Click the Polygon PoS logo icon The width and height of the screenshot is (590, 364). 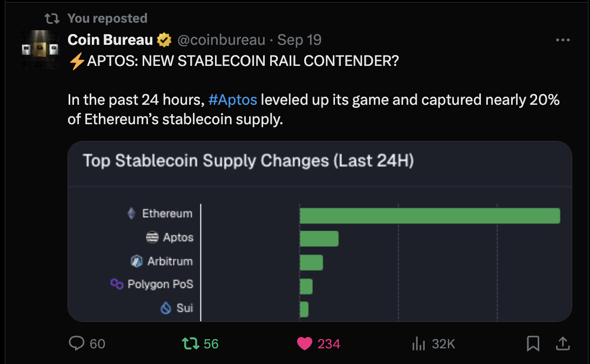(117, 284)
